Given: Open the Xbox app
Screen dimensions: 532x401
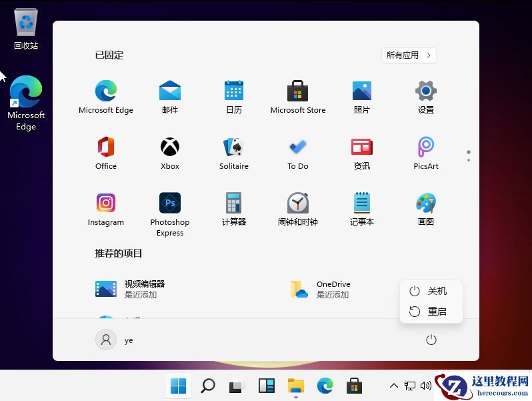Looking at the screenshot, I should 169,153.
